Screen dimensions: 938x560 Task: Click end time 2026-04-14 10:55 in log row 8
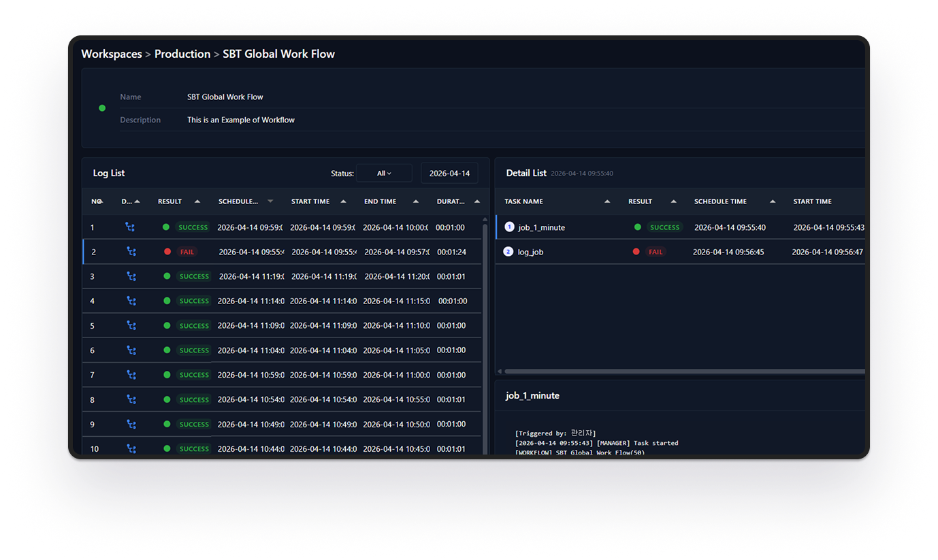[396, 399]
